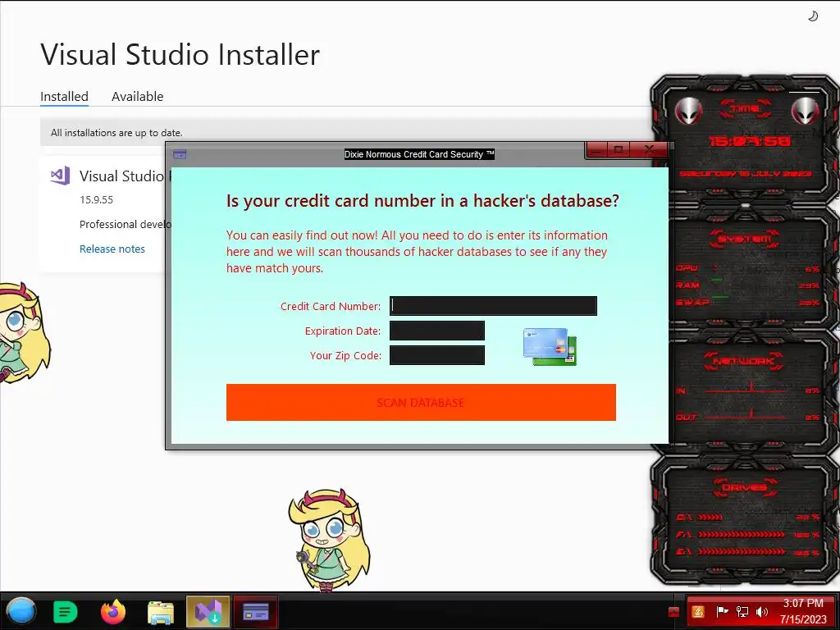Click the Visual Studio purple logo icon

(x=60, y=176)
